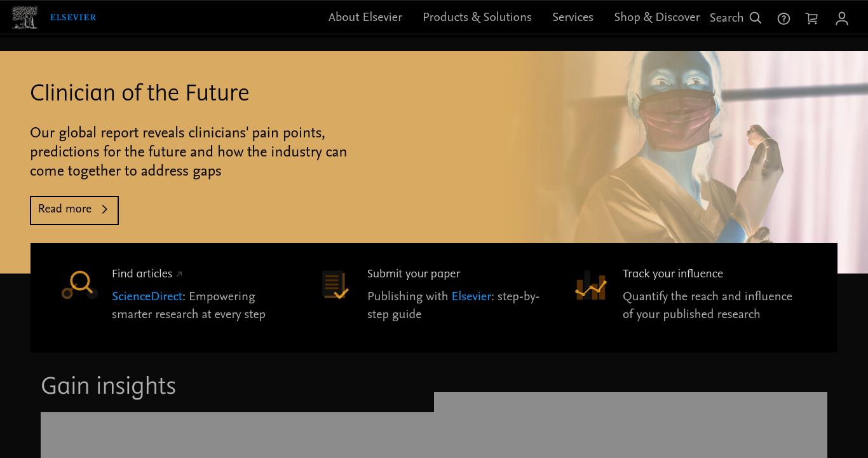Click the Elsevier wordmark text
Image resolution: width=868 pixels, height=458 pixels.
click(x=73, y=17)
